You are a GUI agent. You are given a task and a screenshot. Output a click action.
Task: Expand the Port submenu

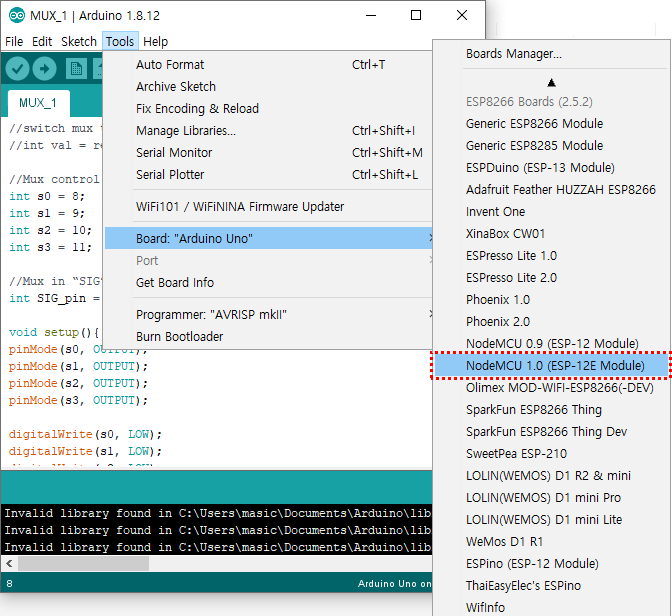268,261
